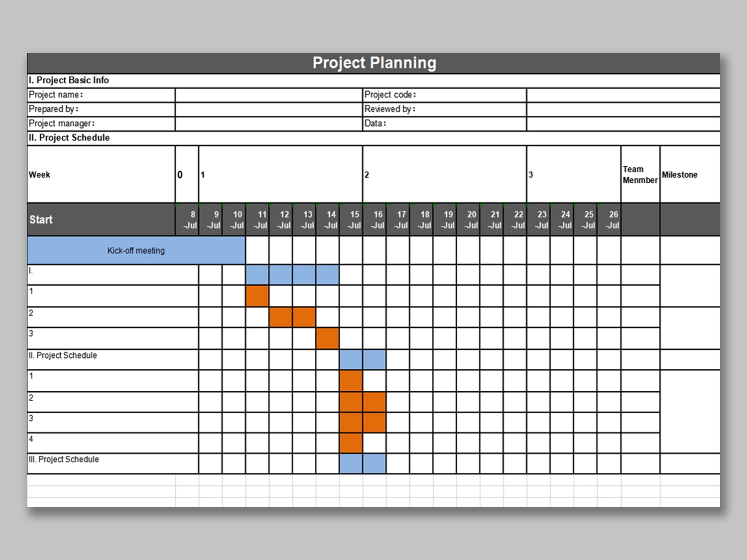The height and width of the screenshot is (560, 747).
Task: Select the Prepared by input cell
Action: pos(268,110)
